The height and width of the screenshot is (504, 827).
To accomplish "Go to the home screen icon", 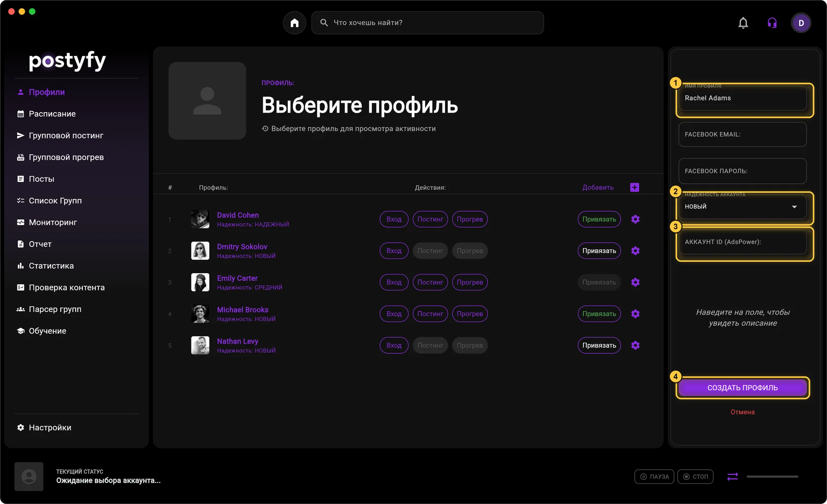I will (294, 23).
